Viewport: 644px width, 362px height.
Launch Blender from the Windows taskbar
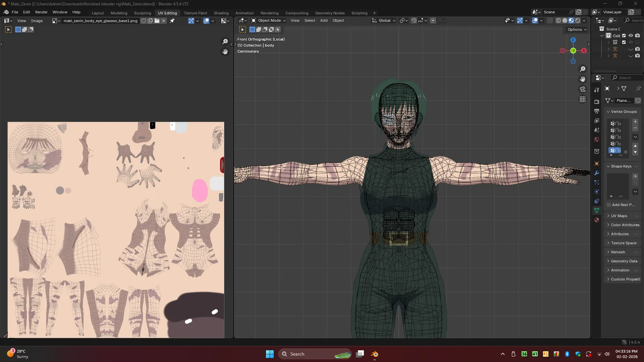pyautogui.click(x=375, y=354)
